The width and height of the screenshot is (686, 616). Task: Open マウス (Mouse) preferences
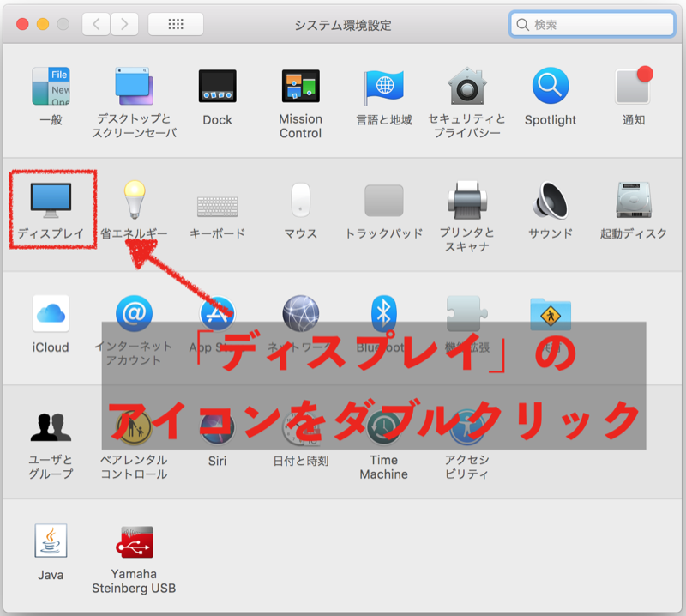point(301,200)
